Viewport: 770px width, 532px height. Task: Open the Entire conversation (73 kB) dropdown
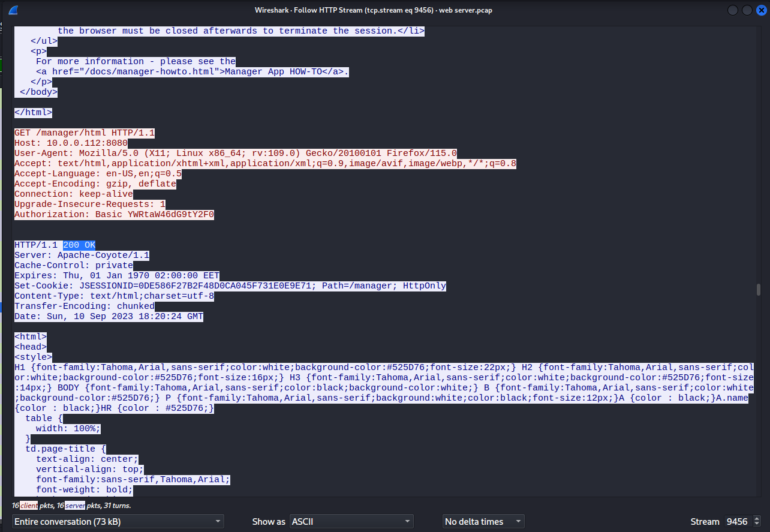[x=118, y=521]
